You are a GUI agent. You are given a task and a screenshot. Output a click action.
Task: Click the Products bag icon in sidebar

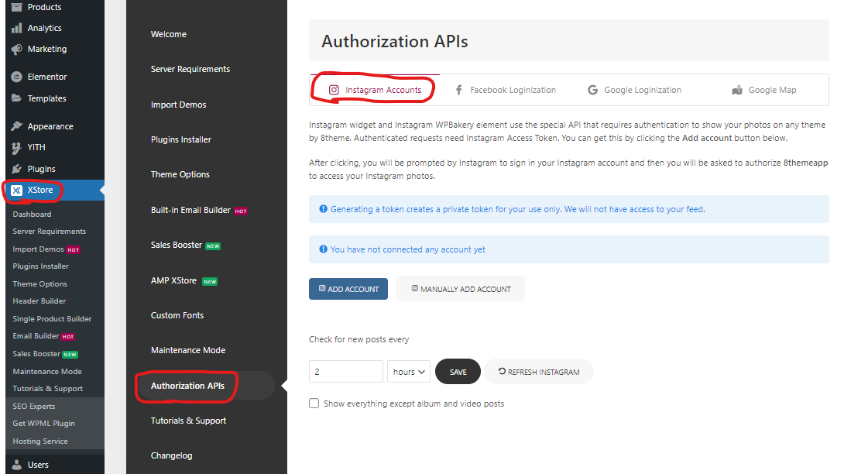[16, 7]
